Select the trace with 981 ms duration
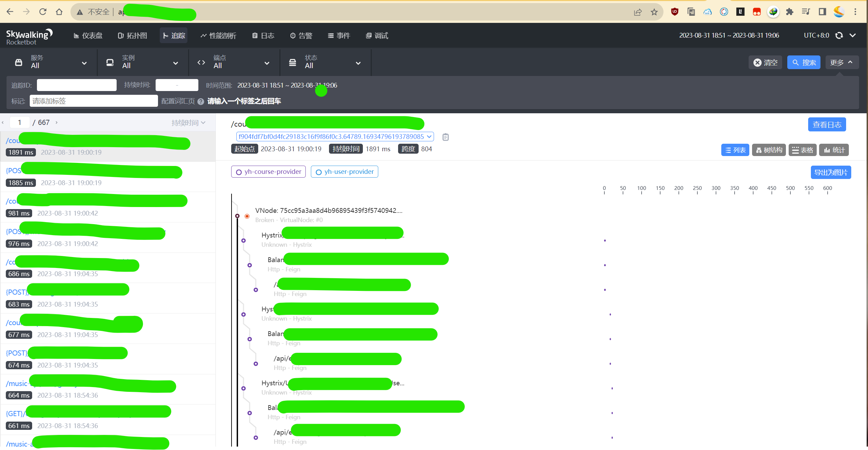This screenshot has width=868, height=450. coord(108,207)
